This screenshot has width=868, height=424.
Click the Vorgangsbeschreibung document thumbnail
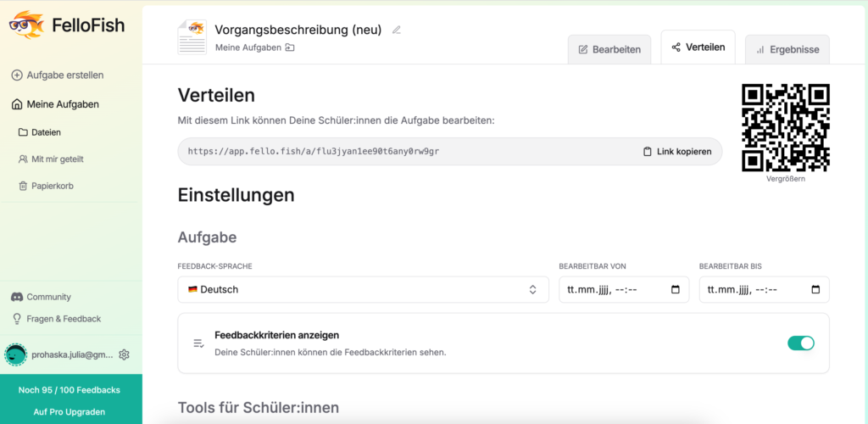(192, 37)
